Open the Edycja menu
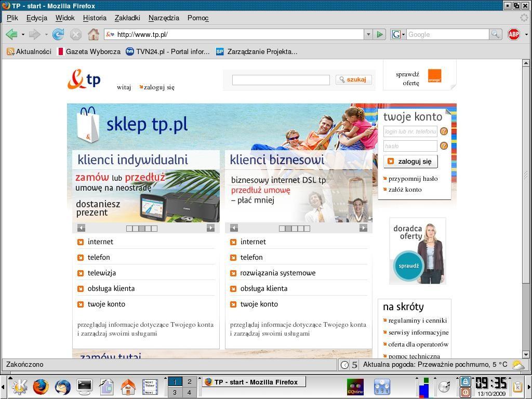 click(x=37, y=18)
